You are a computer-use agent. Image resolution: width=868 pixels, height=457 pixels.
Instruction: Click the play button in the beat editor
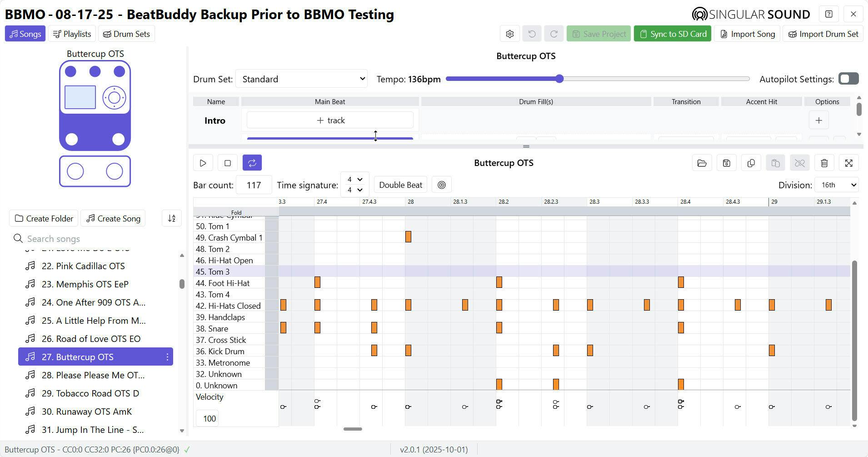[203, 163]
